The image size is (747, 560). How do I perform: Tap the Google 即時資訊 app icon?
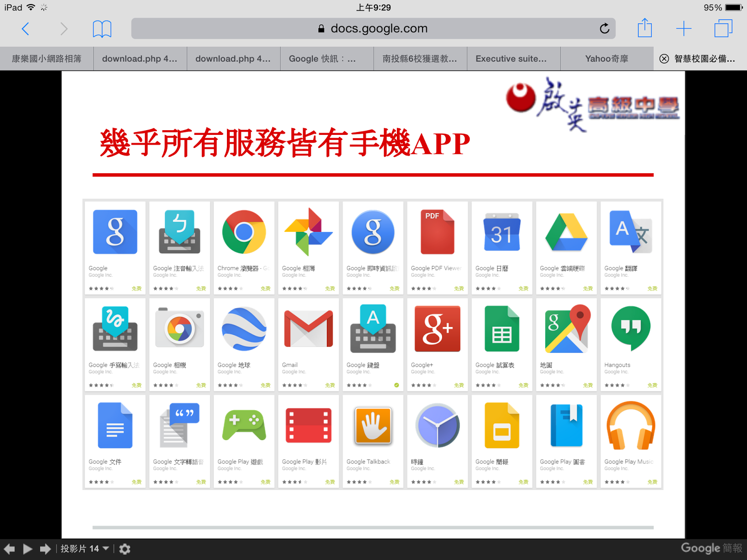[x=373, y=232]
